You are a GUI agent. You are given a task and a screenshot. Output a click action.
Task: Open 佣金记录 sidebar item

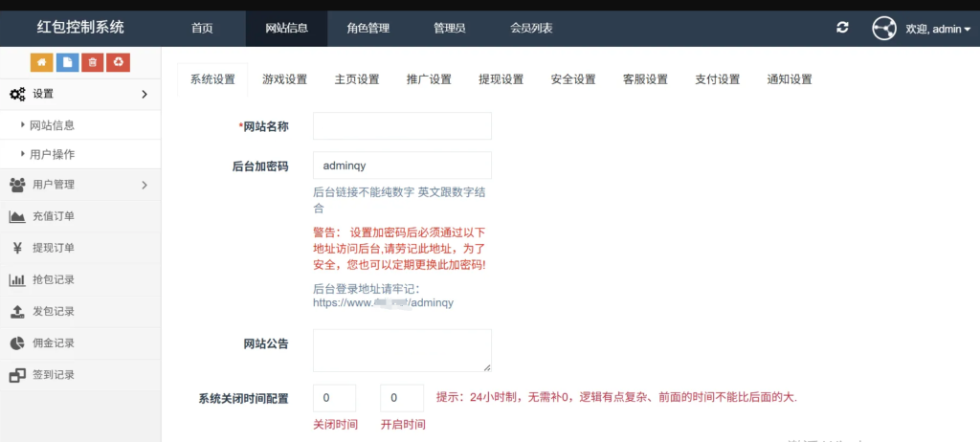pos(80,343)
